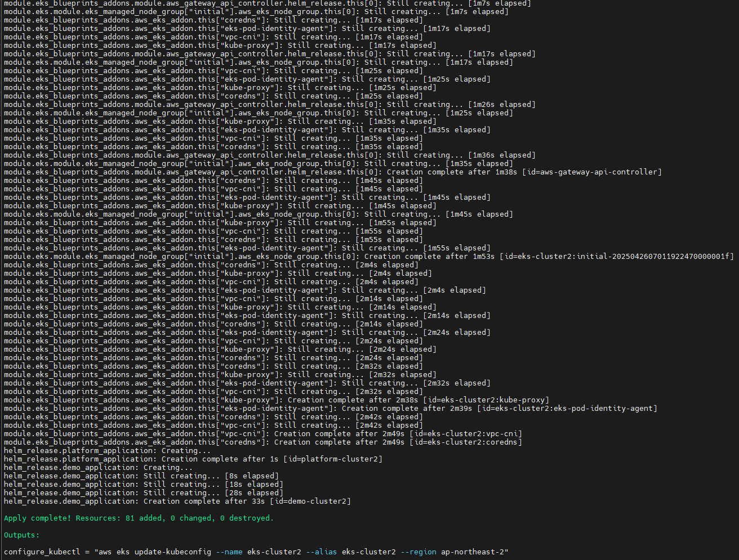This screenshot has height=560, width=739.
Task: Click demo_application 'Creation complete after 33s' line
Action: (177, 501)
